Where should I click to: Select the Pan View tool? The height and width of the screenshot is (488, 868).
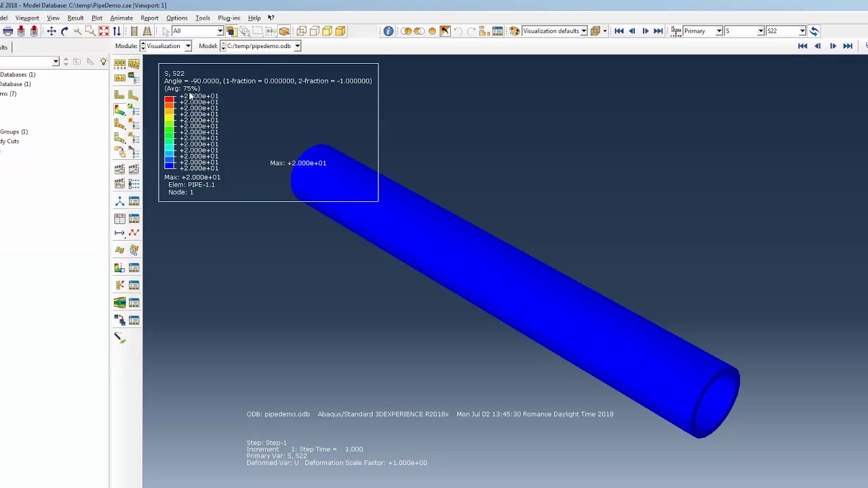(52, 31)
